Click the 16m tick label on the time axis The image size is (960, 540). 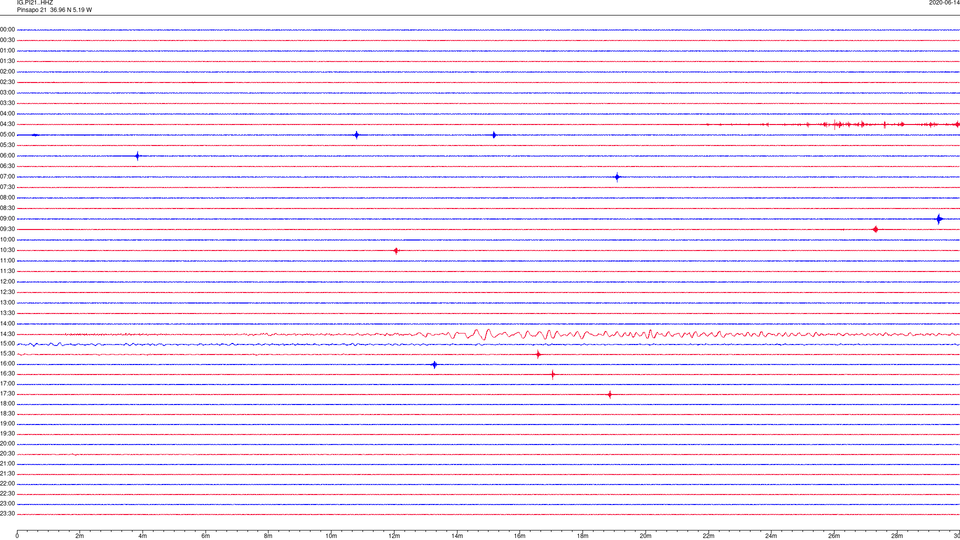click(520, 536)
